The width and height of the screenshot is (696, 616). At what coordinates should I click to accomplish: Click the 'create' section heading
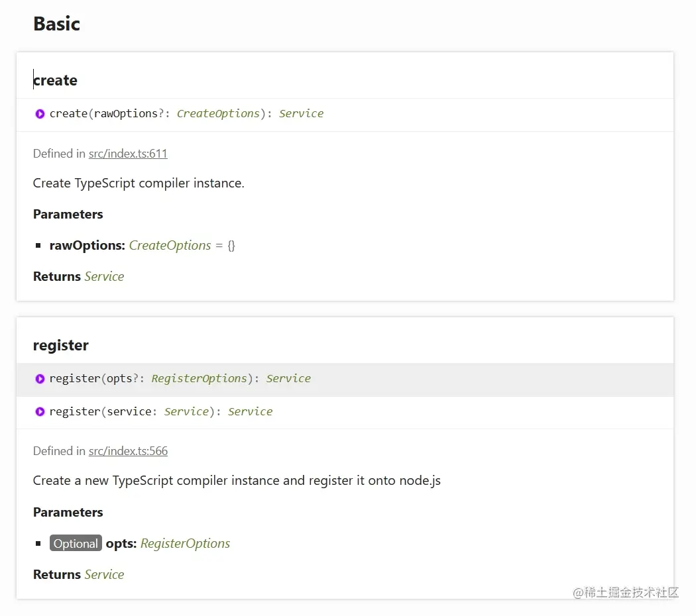55,80
